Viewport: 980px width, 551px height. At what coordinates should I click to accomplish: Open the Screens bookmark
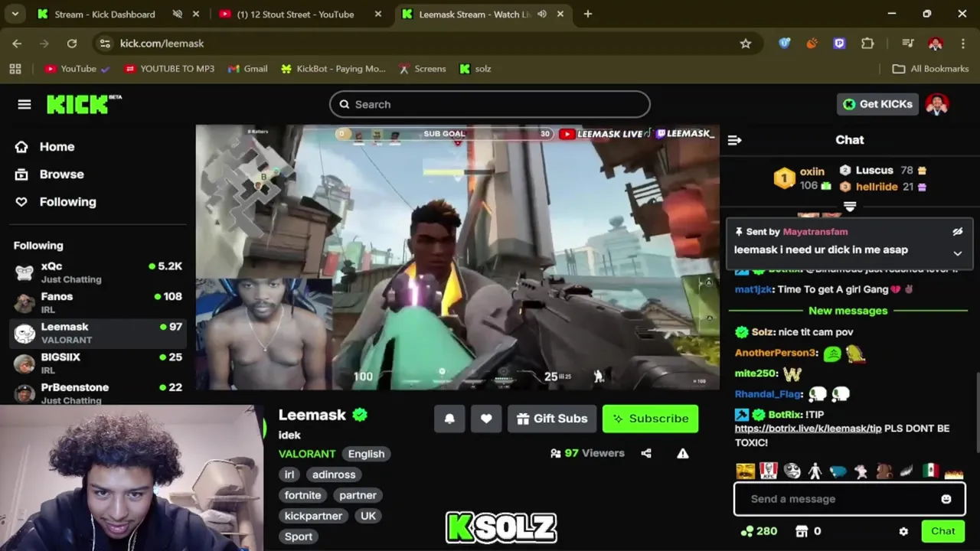pos(422,69)
